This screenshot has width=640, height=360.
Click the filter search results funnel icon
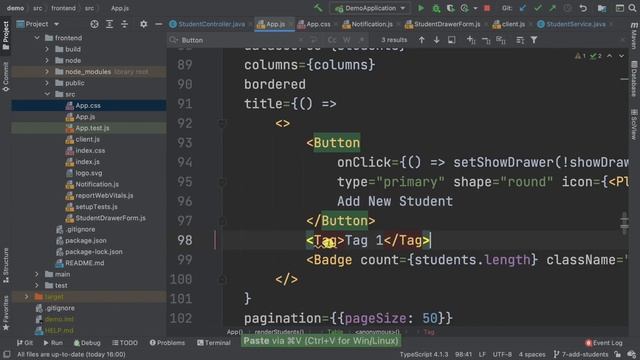534,40
